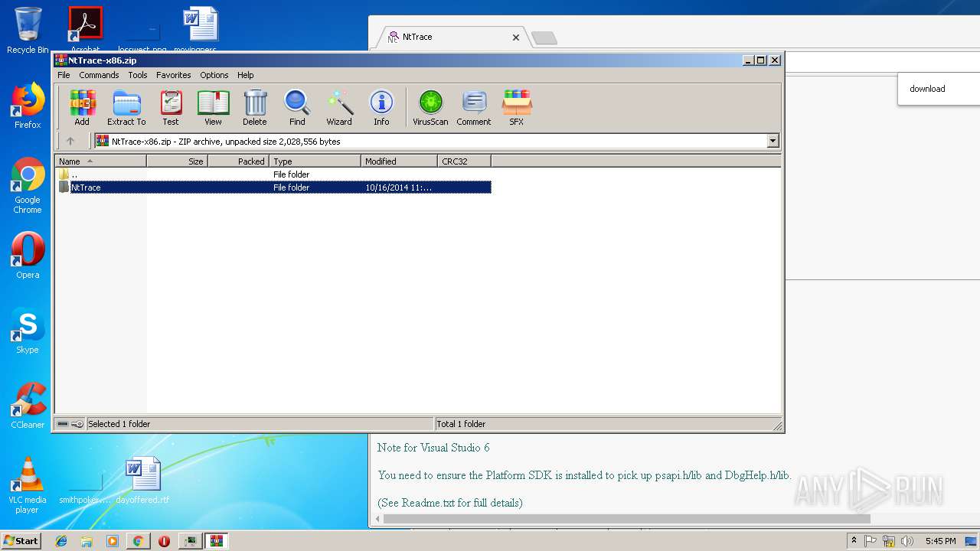The image size is (980, 551).
Task: Open the Firefox desktop shortcut
Action: (x=28, y=106)
